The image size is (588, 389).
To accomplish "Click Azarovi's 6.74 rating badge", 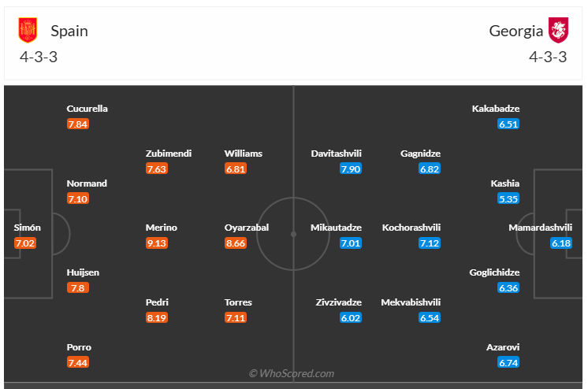I will (x=508, y=362).
